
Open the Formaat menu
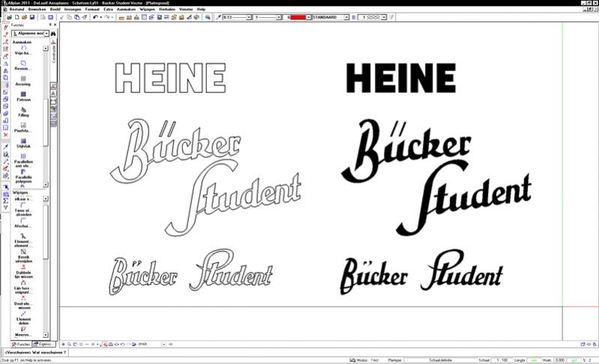92,9
